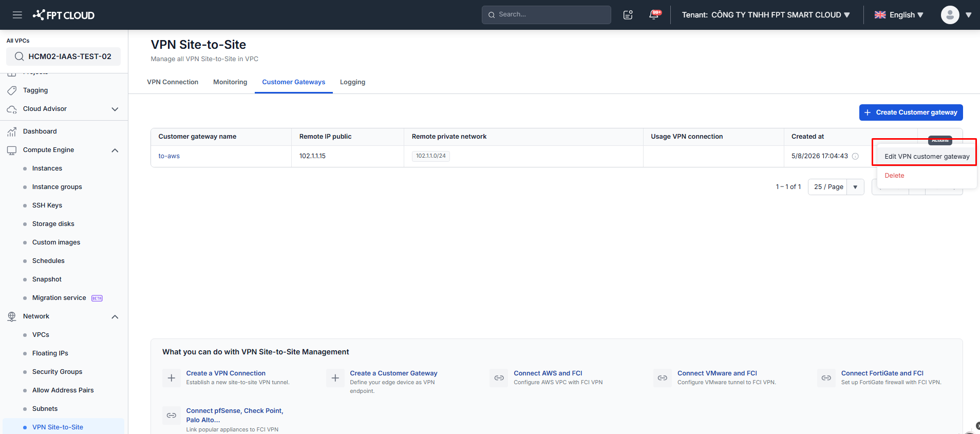The height and width of the screenshot is (434, 980).
Task: Go to VPCs
Action: pyautogui.click(x=41, y=335)
